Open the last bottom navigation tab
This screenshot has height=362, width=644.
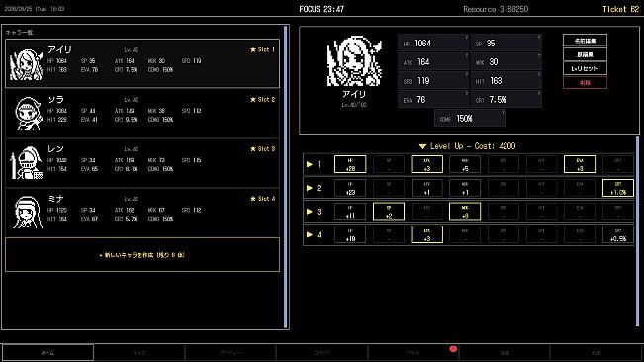click(x=596, y=353)
